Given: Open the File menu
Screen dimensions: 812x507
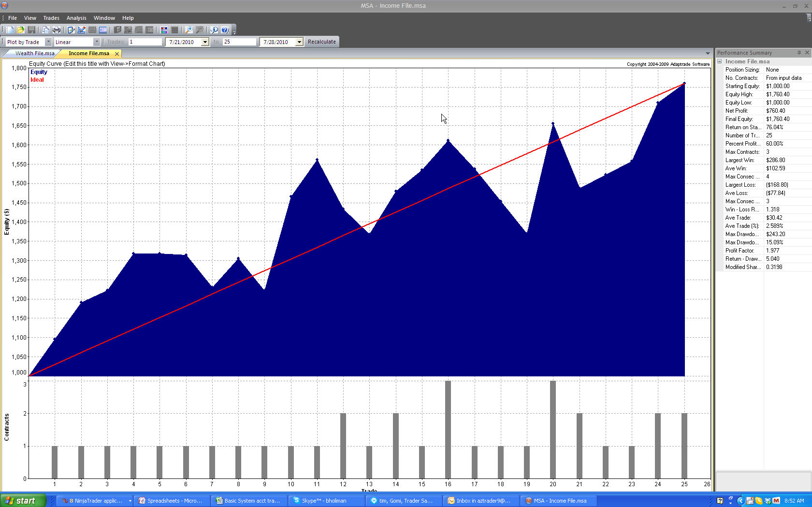Looking at the screenshot, I should tap(13, 18).
